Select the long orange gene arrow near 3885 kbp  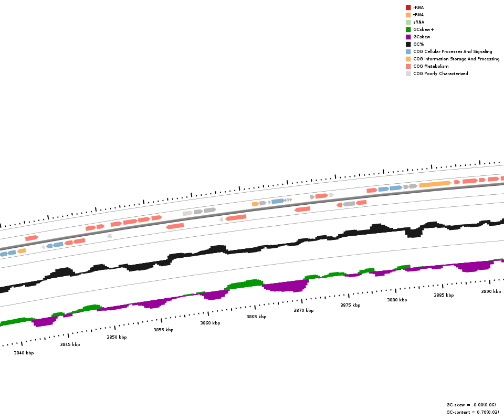[x=435, y=184]
